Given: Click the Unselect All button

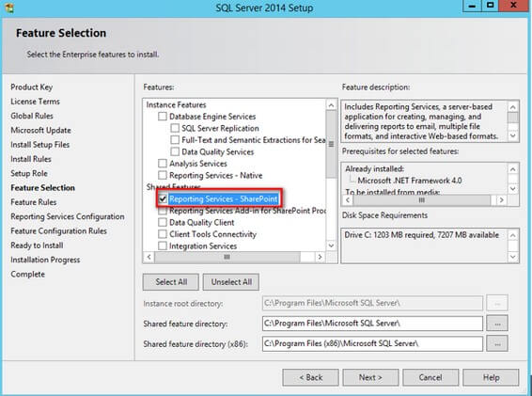Looking at the screenshot, I should [231, 282].
